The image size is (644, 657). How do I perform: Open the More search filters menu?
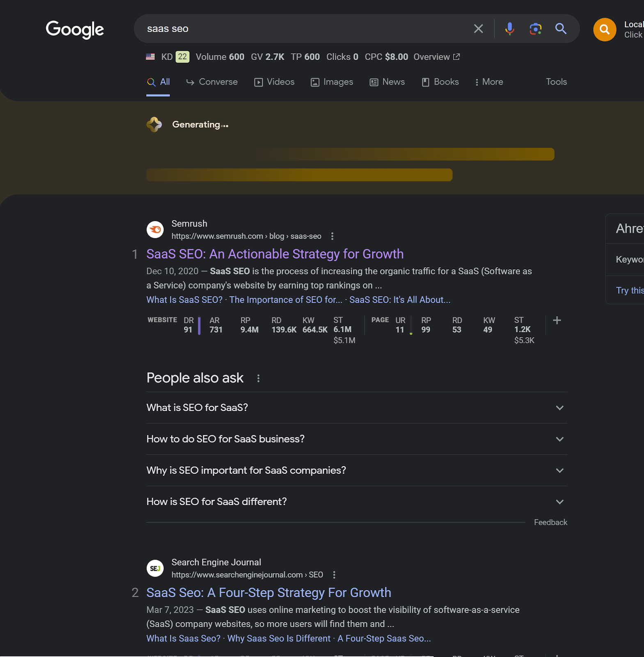[x=489, y=82]
